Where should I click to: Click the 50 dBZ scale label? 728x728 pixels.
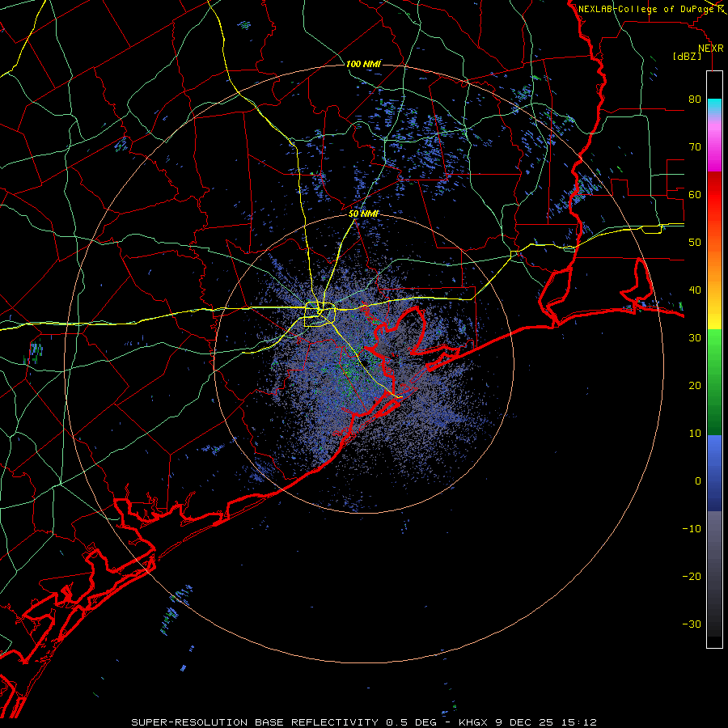coord(695,243)
